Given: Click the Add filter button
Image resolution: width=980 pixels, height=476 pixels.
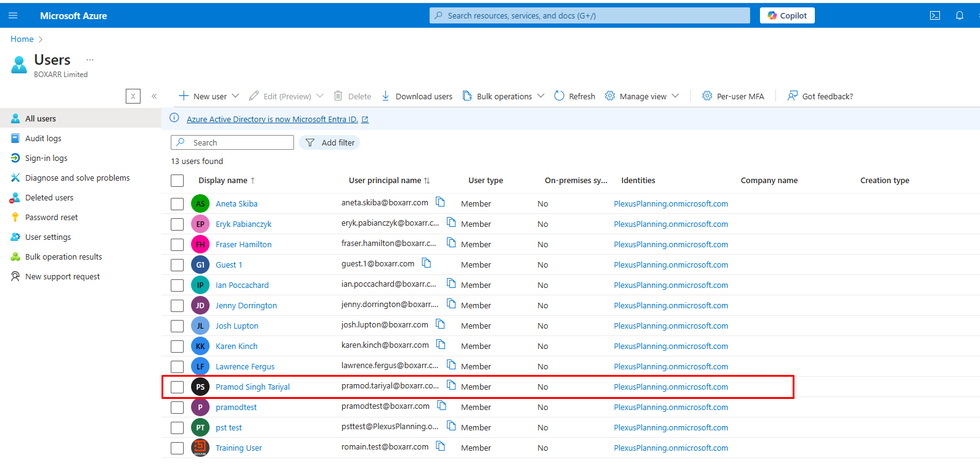Looking at the screenshot, I should click(330, 142).
